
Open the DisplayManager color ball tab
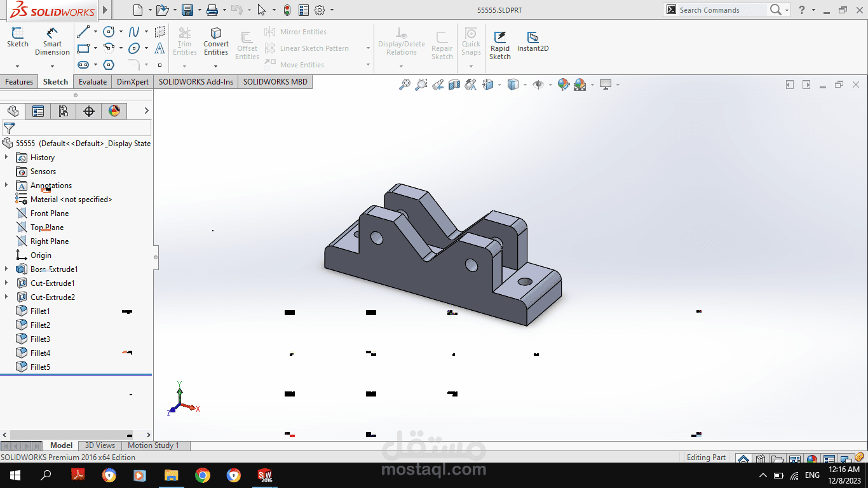pos(114,111)
